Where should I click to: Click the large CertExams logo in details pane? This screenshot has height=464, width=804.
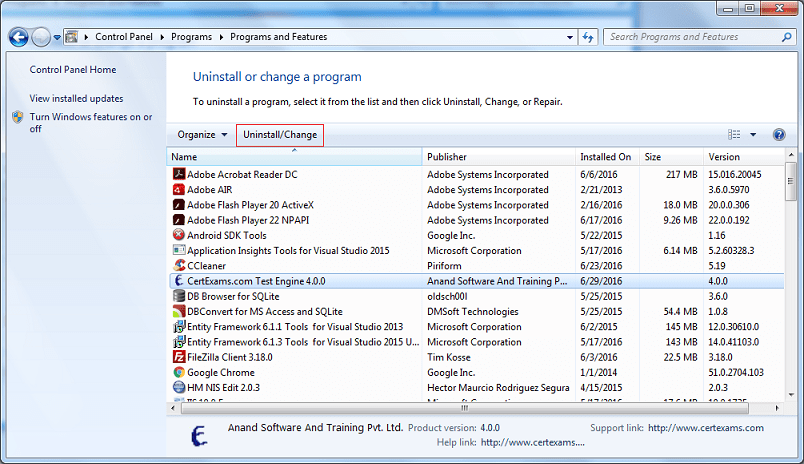point(199,436)
